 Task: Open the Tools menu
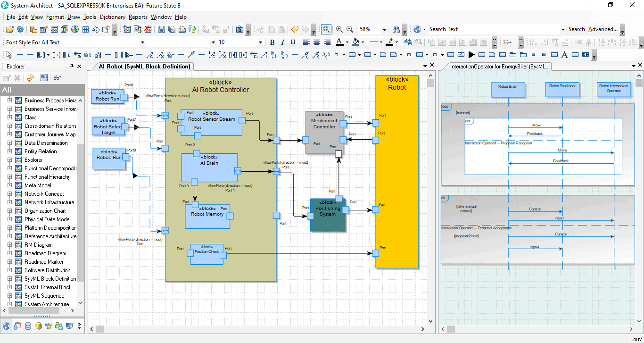click(90, 17)
